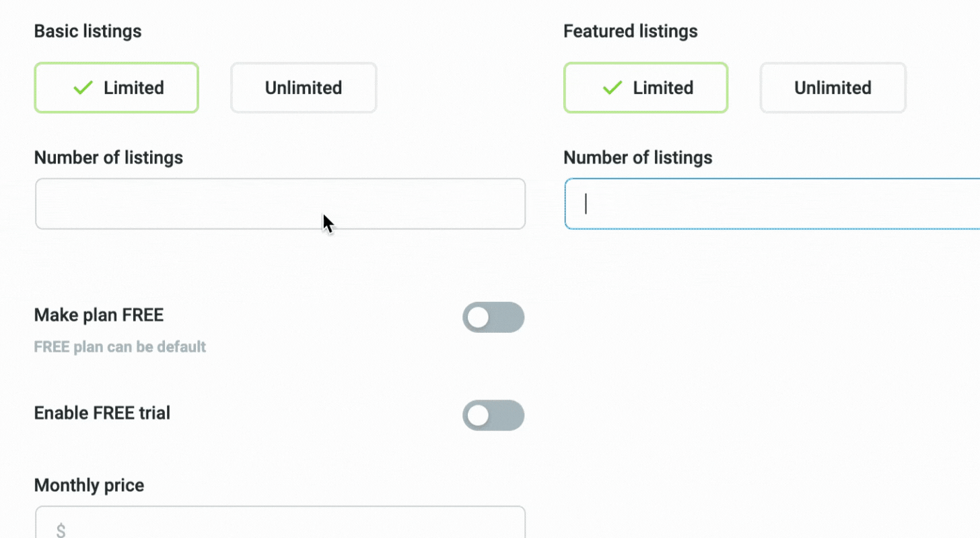
Task: Click the 'FREE plan can be default' hint text
Action: point(120,347)
